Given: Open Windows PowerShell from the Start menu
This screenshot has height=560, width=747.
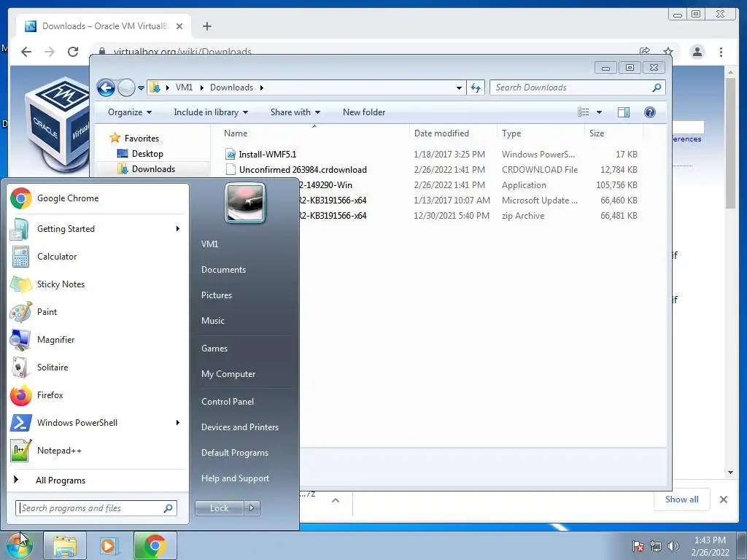Looking at the screenshot, I should [98, 423].
